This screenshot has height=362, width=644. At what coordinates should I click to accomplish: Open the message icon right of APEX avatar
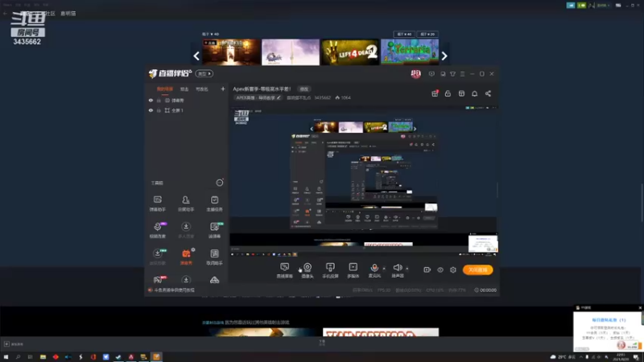click(431, 74)
